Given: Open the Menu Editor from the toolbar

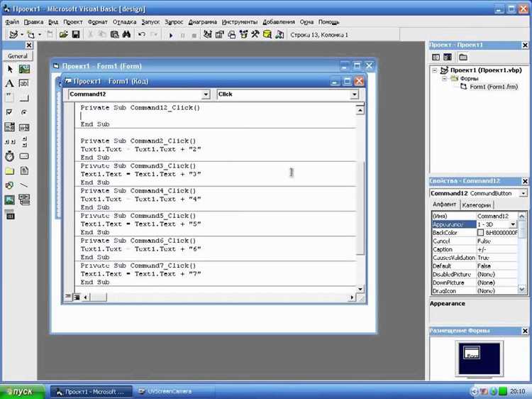Looking at the screenshot, I should 50,35.
